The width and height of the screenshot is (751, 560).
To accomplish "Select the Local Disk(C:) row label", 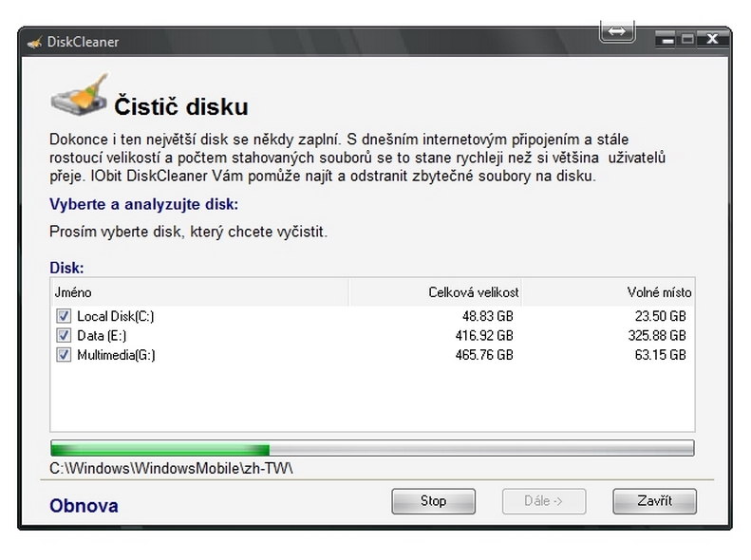I will tap(116, 316).
